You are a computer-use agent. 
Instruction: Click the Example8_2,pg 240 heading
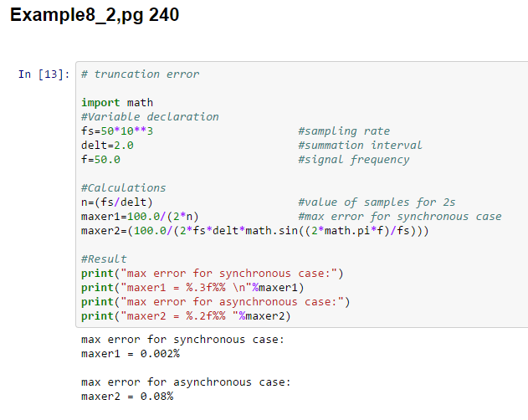[x=95, y=15]
